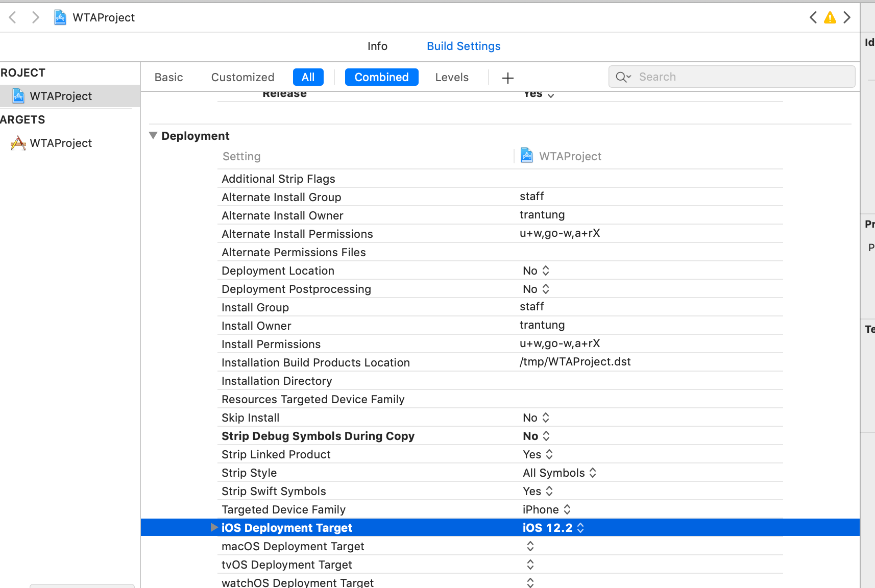Click the Search build settings field

732,77
